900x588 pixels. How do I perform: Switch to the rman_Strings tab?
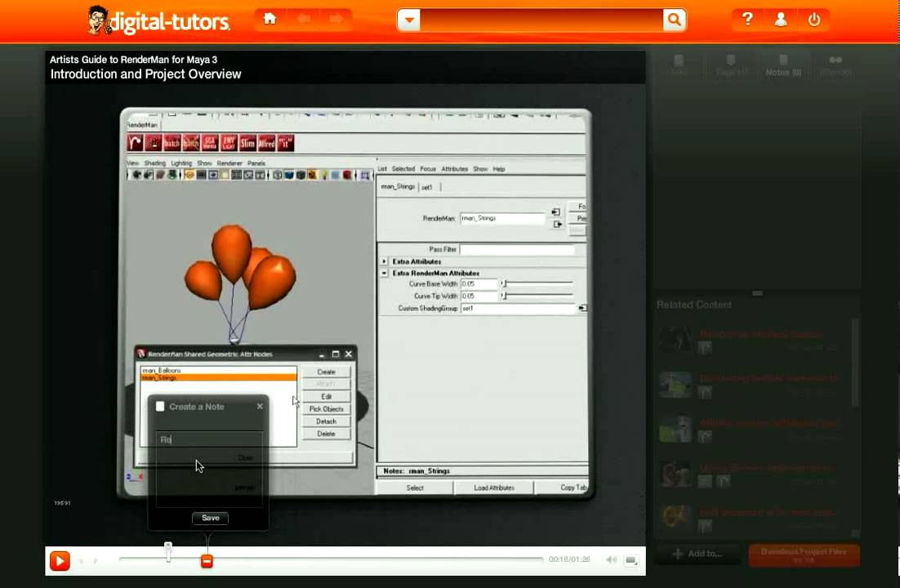tap(397, 187)
